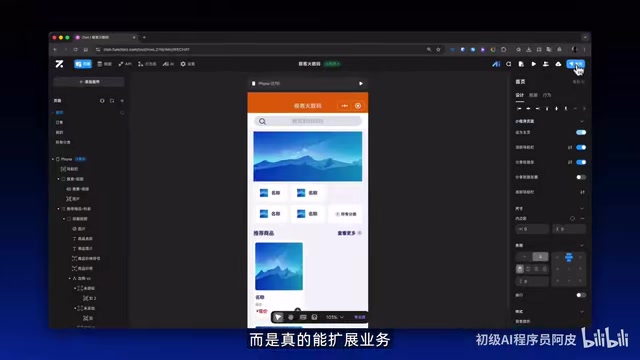
Task: Switch to the Design tab in right panel
Action: click(520, 95)
